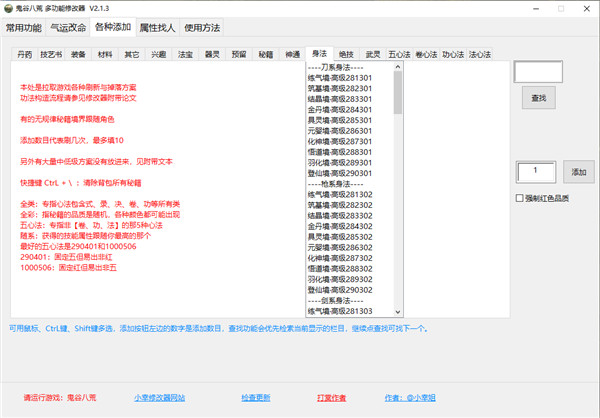600x418 pixels.
Task: Click the list scrollbar down arrow
Action: (x=398, y=312)
